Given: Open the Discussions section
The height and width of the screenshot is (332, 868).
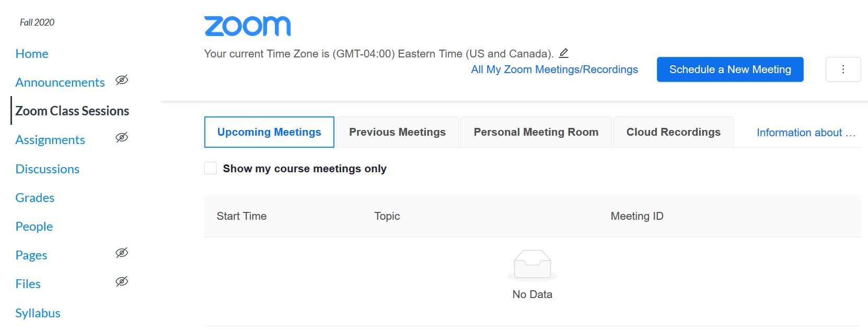Looking at the screenshot, I should pos(48,169).
